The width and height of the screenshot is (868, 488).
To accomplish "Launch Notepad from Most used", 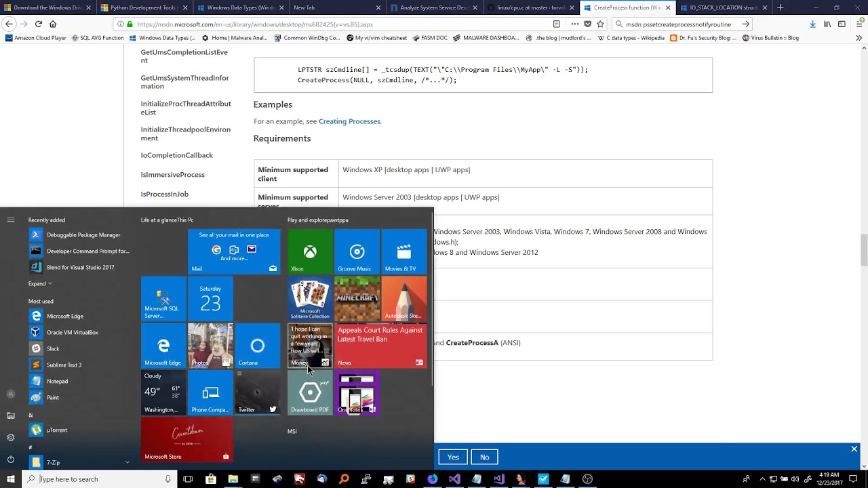I will [x=79, y=381].
